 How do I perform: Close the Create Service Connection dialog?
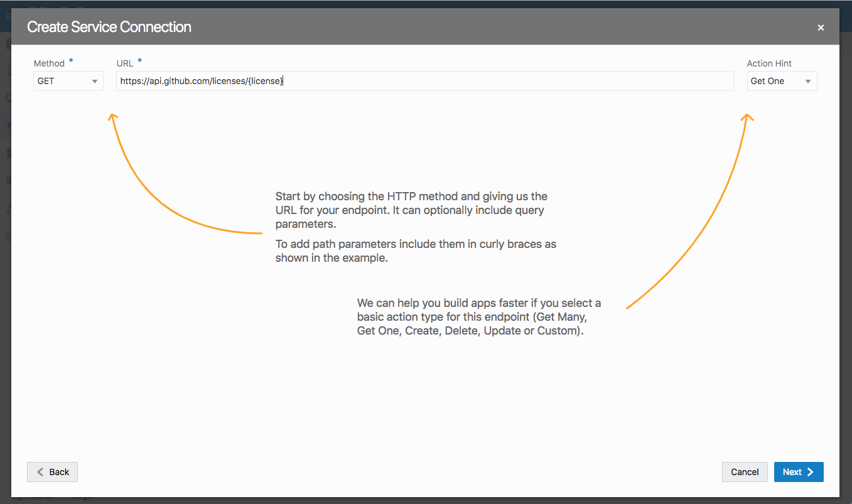tap(821, 27)
